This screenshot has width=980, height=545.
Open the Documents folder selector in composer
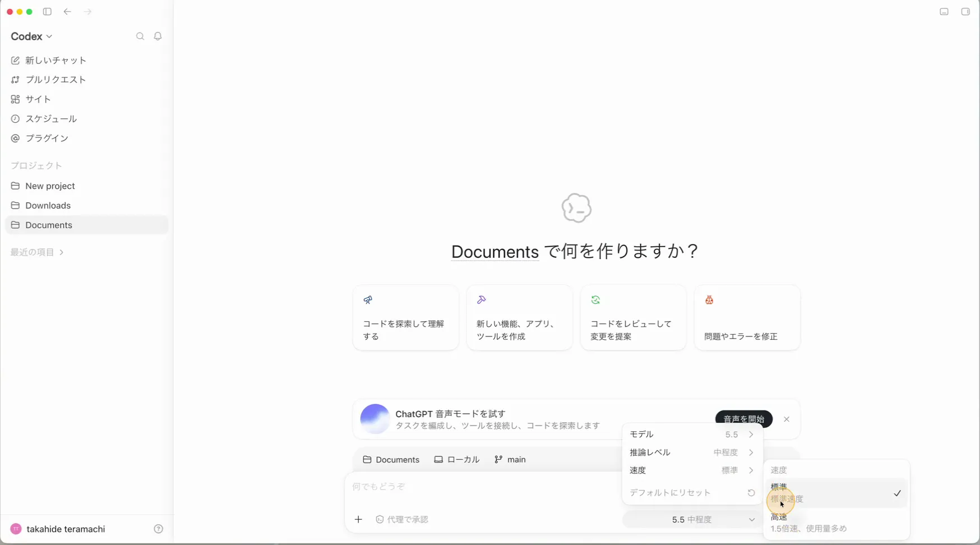[x=391, y=460]
